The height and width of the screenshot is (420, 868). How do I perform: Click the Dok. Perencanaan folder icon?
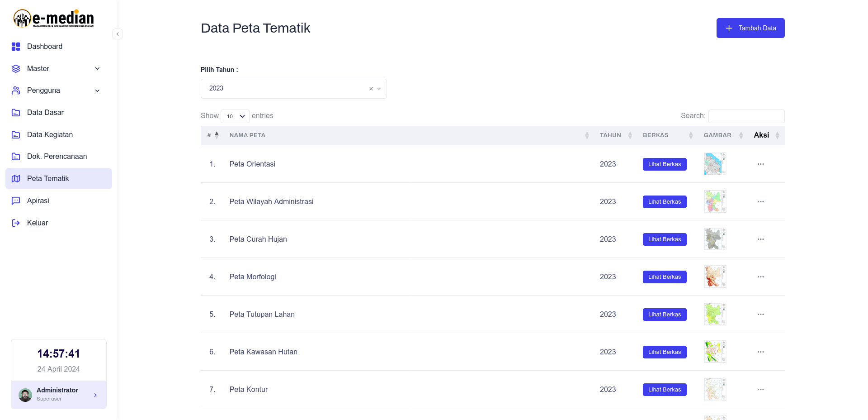(x=16, y=157)
